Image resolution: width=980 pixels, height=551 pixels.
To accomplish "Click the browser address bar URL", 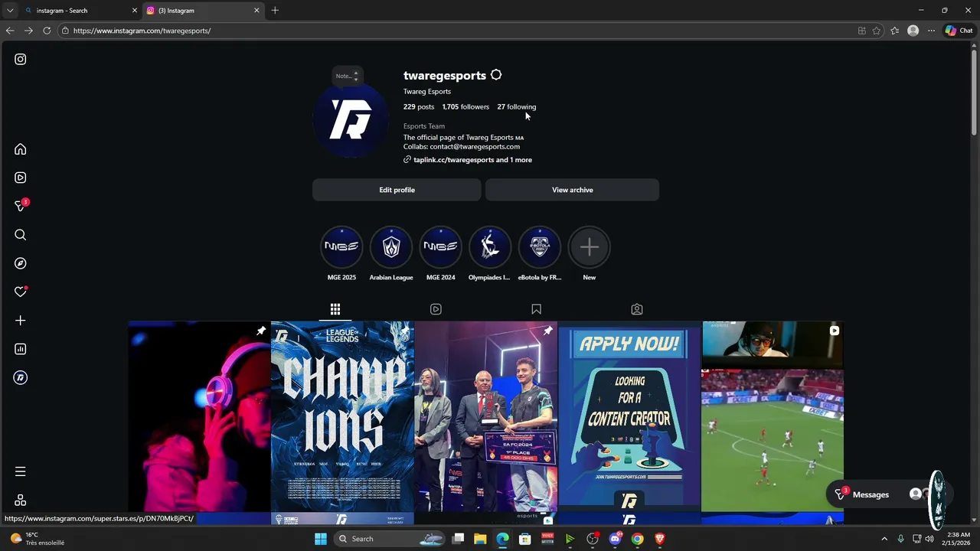I will [x=142, y=31].
